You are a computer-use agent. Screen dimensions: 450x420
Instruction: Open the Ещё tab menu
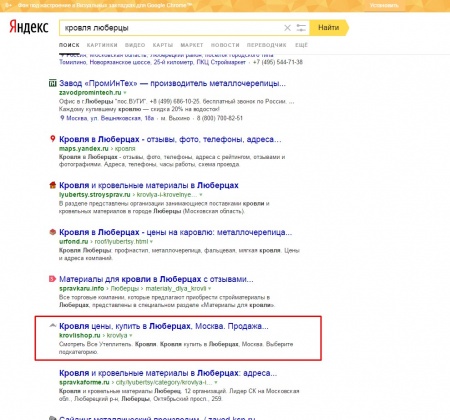(301, 45)
